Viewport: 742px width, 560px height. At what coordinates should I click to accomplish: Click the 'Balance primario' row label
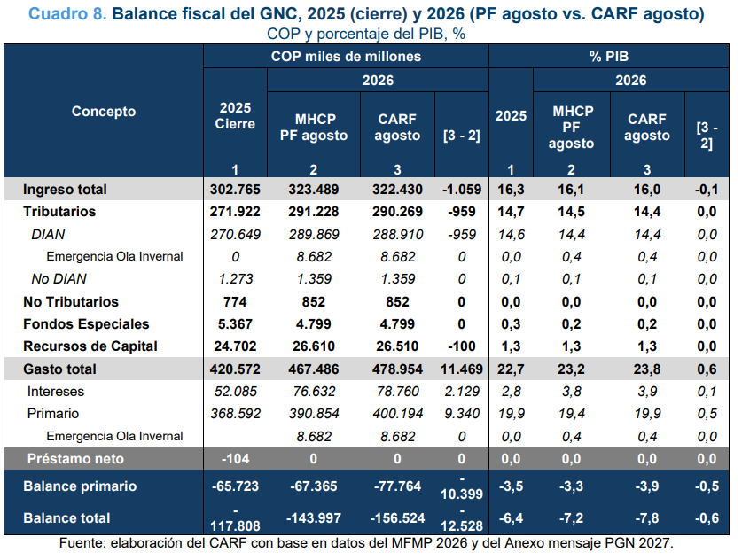pyautogui.click(x=80, y=486)
